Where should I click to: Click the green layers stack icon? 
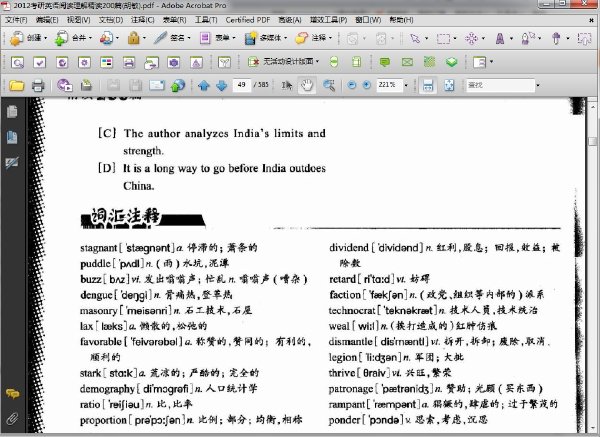click(x=452, y=62)
